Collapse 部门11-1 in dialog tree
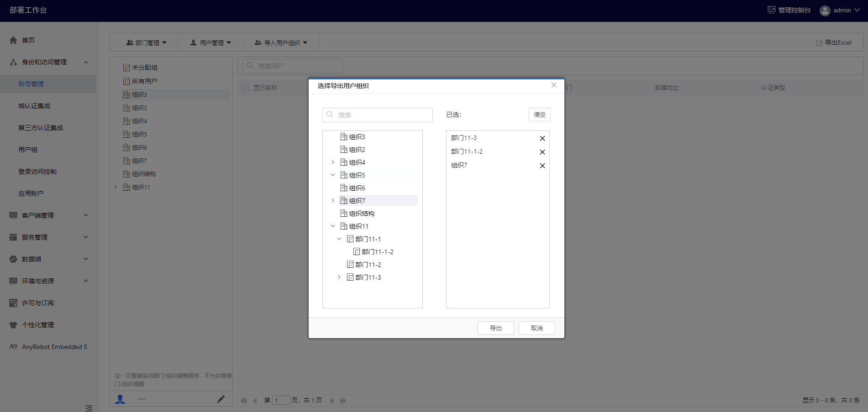Screen dimensions: 868x412 point(339,239)
